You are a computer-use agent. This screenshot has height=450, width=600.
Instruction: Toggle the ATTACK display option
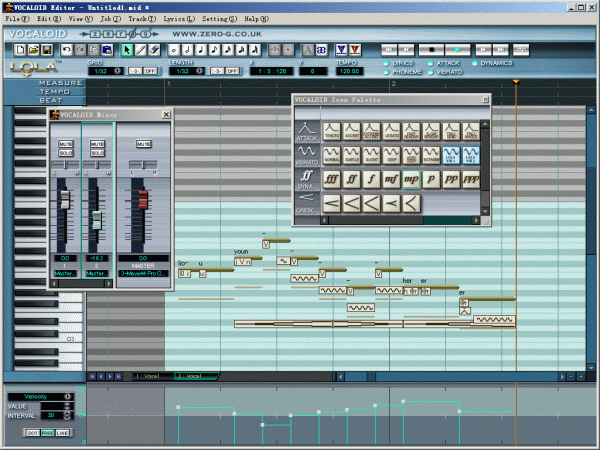tap(430, 63)
